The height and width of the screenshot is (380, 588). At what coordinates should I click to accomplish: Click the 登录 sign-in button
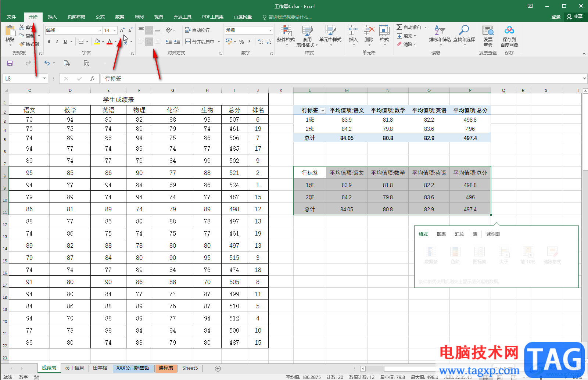[556, 17]
